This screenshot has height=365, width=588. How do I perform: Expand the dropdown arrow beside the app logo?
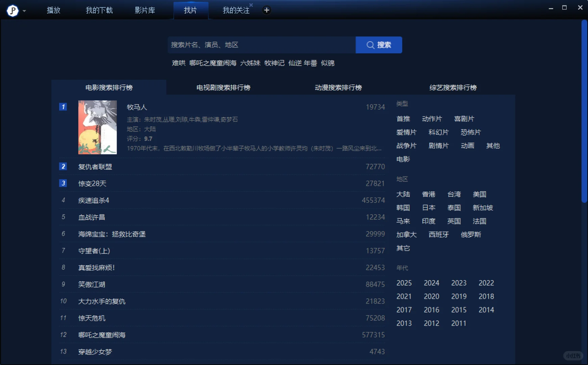(24, 11)
